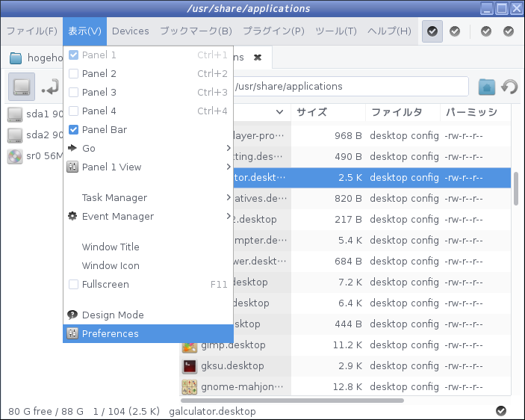Image resolution: width=525 pixels, height=420 pixels.
Task: Click the 11.2 K size cell
Action: point(347,345)
